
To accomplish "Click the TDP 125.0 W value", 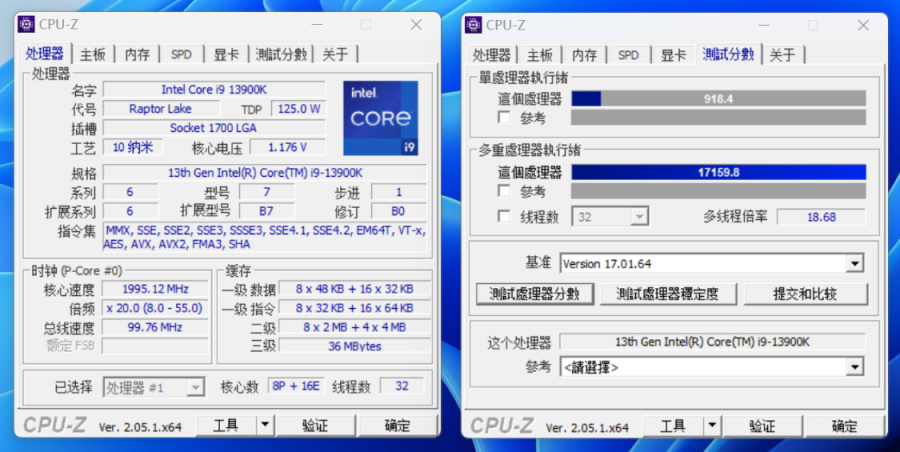I will (x=298, y=109).
